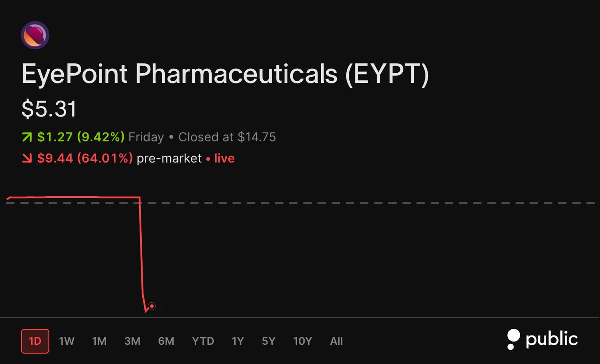The height and width of the screenshot is (364, 600).
Task: Click the green up-arrow gain icon
Action: point(27,137)
